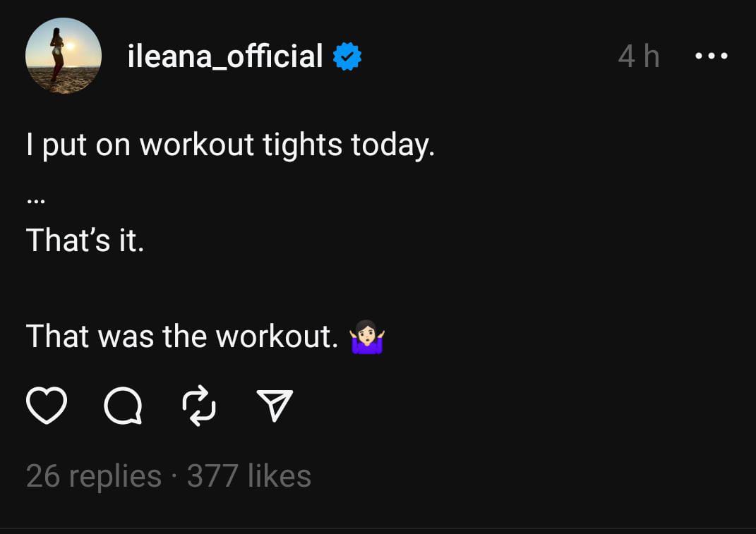
Task: Click the shrugging woman emoji
Action: (x=367, y=337)
